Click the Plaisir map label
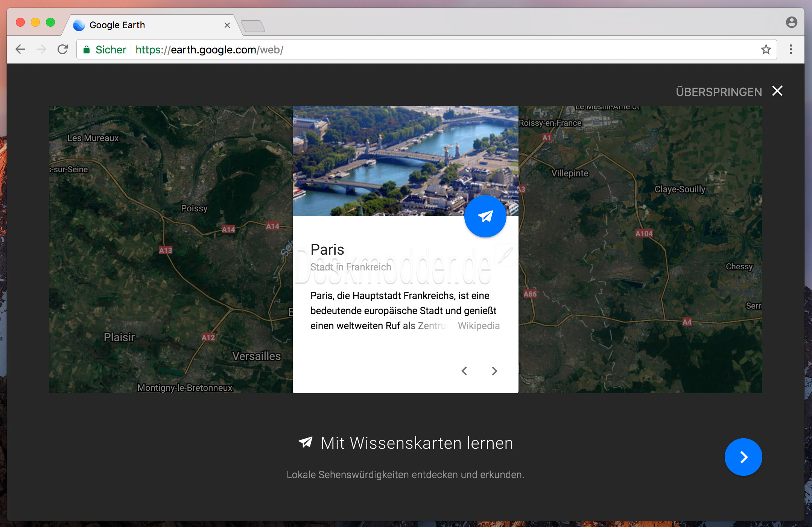The width and height of the screenshot is (812, 527). click(x=119, y=337)
